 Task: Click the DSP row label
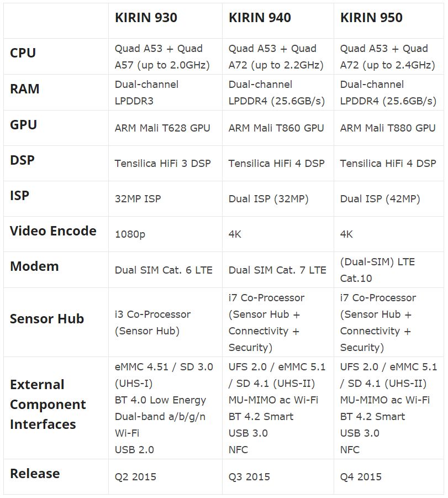(22, 160)
